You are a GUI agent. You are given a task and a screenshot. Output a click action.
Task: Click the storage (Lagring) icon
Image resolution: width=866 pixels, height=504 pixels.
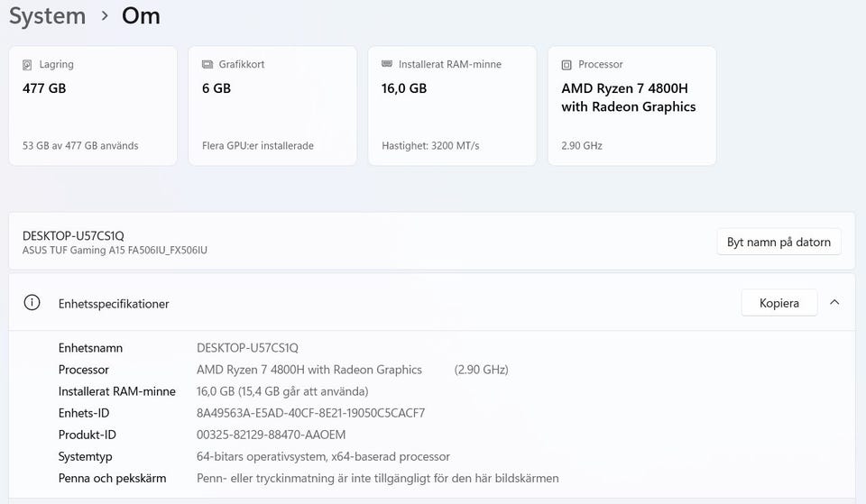coord(28,65)
